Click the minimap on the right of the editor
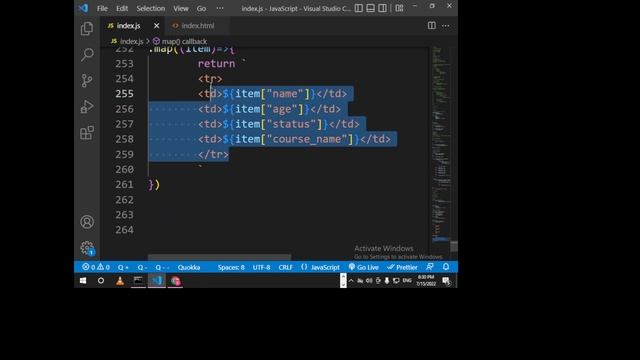 click(x=442, y=143)
